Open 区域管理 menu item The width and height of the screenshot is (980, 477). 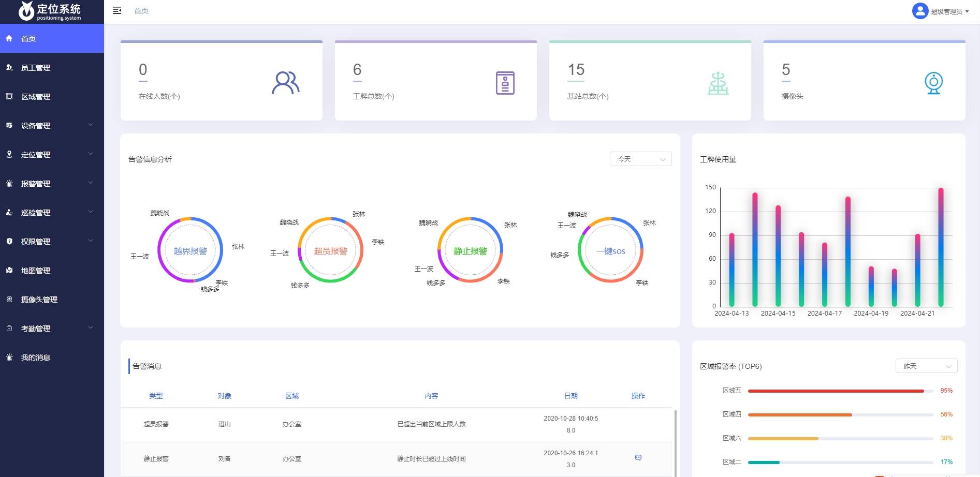52,96
